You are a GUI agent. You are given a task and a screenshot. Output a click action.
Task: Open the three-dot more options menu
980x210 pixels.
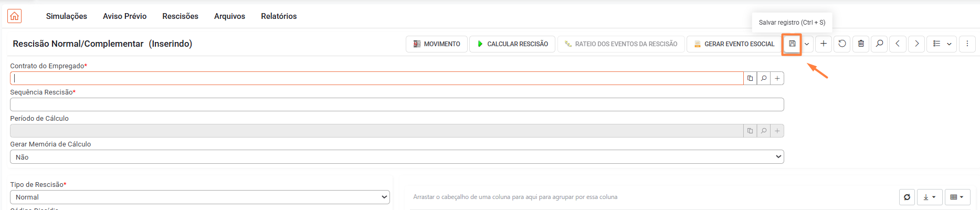pos(967,44)
